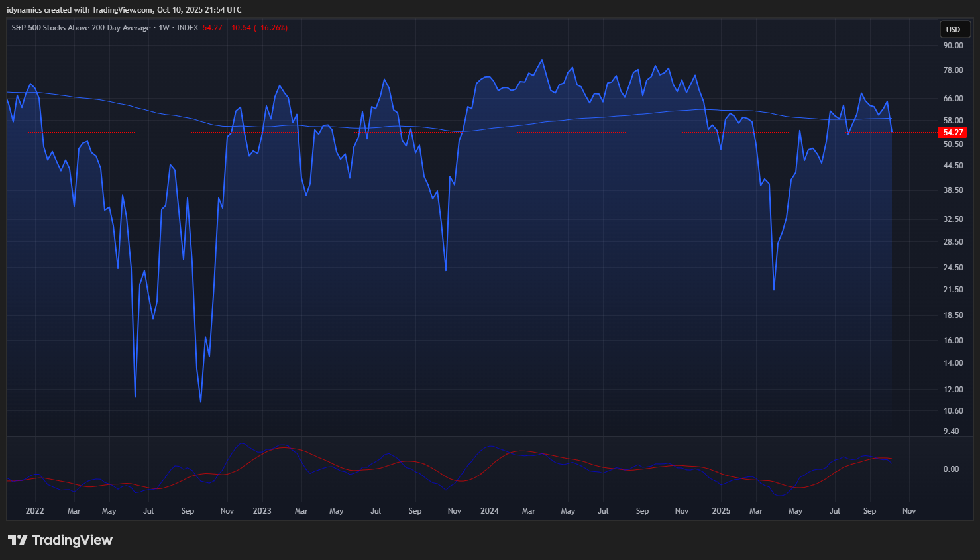Click the 2023 year label on time axis

click(x=262, y=511)
